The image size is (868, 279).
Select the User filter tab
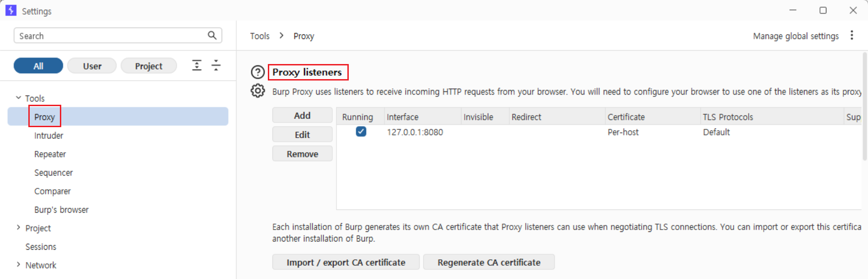point(92,66)
